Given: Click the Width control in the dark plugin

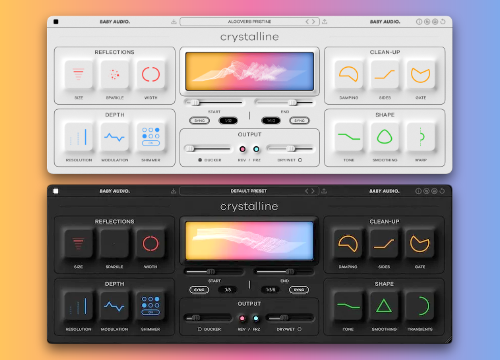Looking at the screenshot, I should (150, 243).
